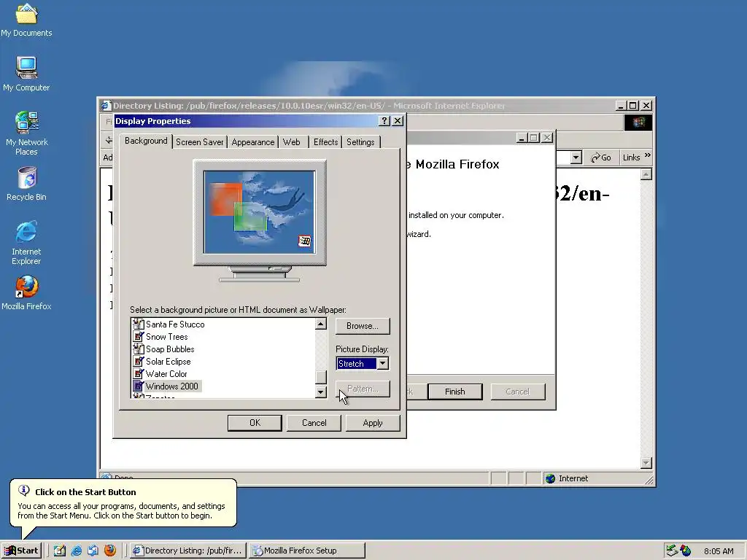Select the Water Color wallpaper name
The height and width of the screenshot is (560, 747).
pyautogui.click(x=166, y=374)
